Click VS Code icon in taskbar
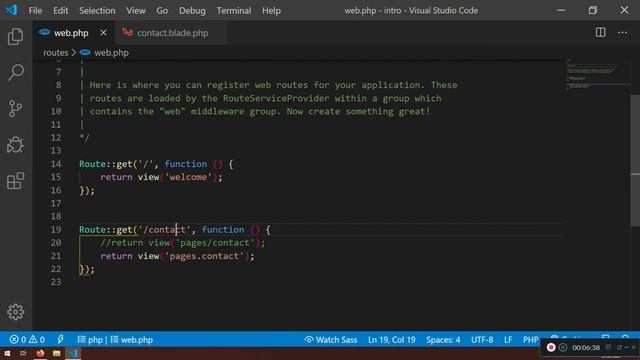Viewport: 640px width, 360px height. pos(73,353)
